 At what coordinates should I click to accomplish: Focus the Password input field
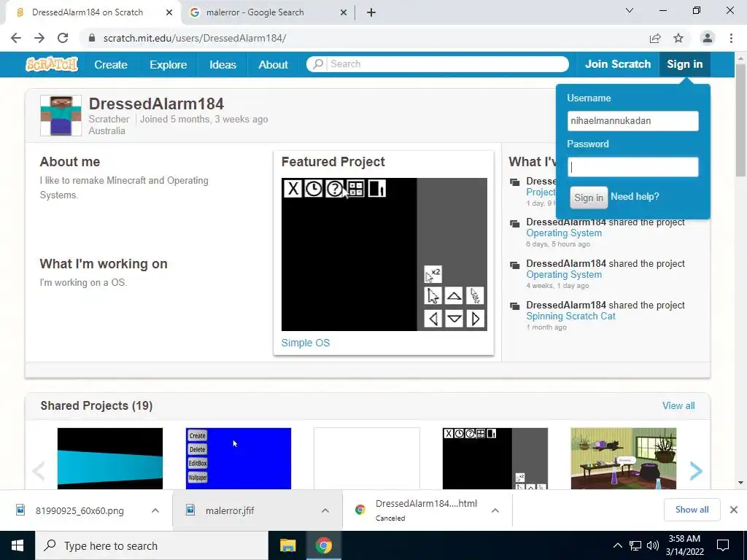point(632,167)
